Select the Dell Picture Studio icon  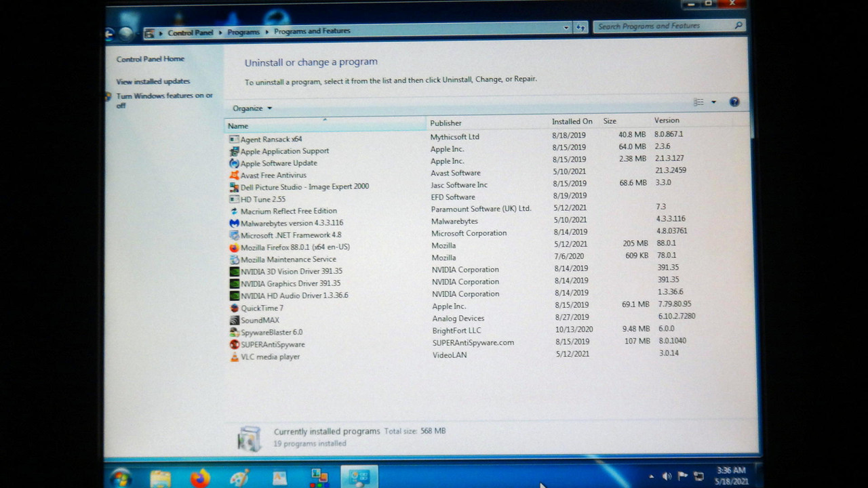click(x=234, y=187)
